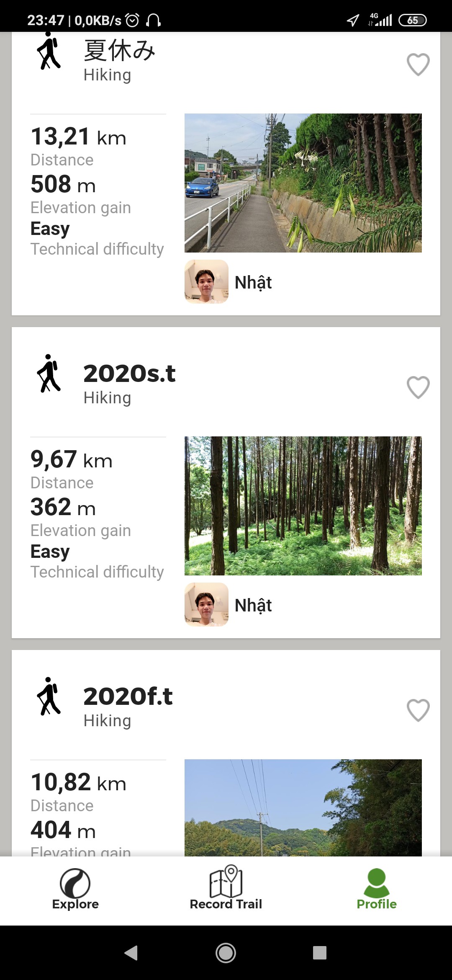Open the 2020f.t trail title

pyautogui.click(x=128, y=696)
